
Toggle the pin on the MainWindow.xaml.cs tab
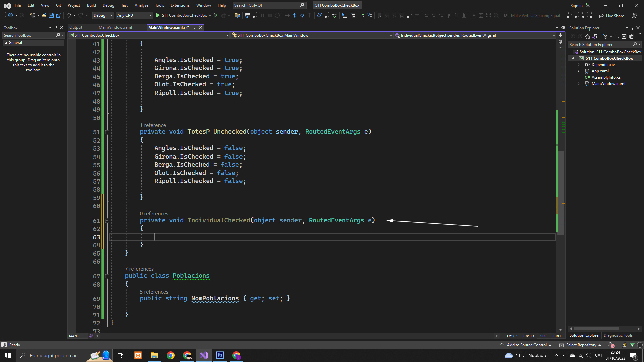coord(194,28)
